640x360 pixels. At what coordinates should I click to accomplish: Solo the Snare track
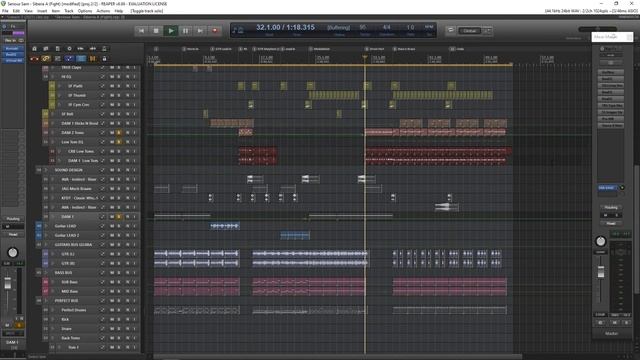pyautogui.click(x=119, y=329)
